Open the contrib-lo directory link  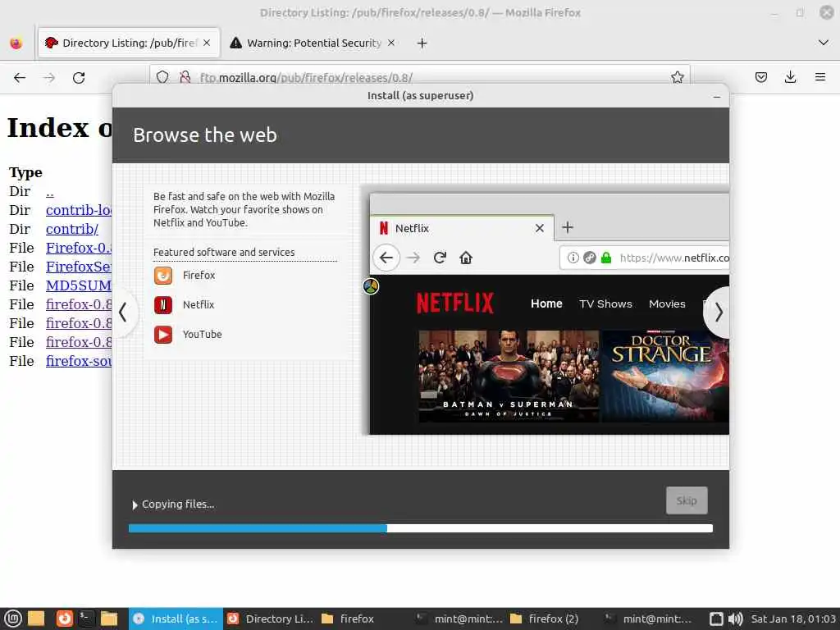tap(79, 210)
